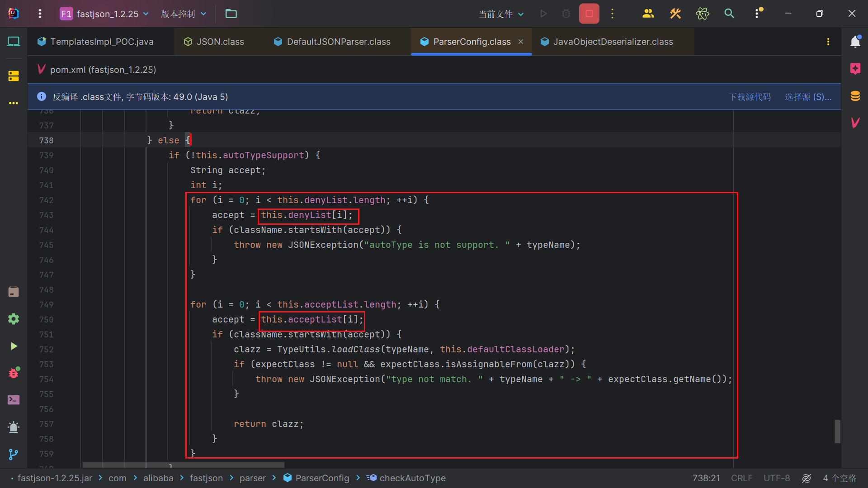Click checkAutoType breadcrumb method
The width and height of the screenshot is (868, 488).
click(406, 478)
